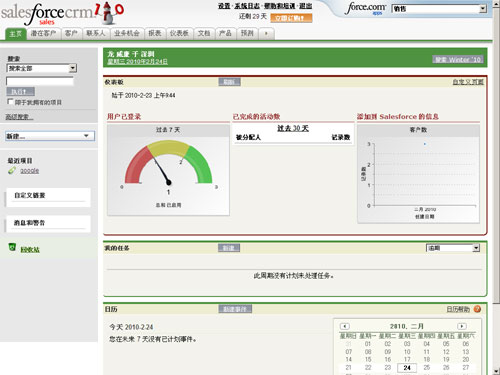Viewport: 500px width, 375px height.
Task: Click the green recycle bin icon
Action: tap(12, 247)
